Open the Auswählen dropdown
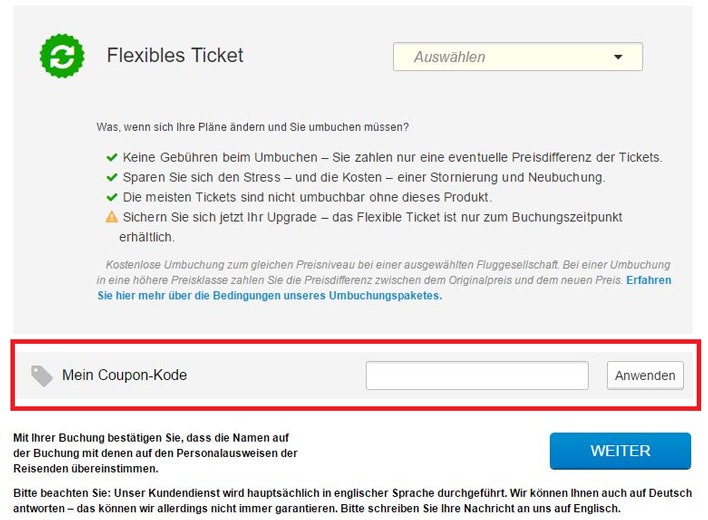This screenshot has height=520, width=708. (518, 57)
